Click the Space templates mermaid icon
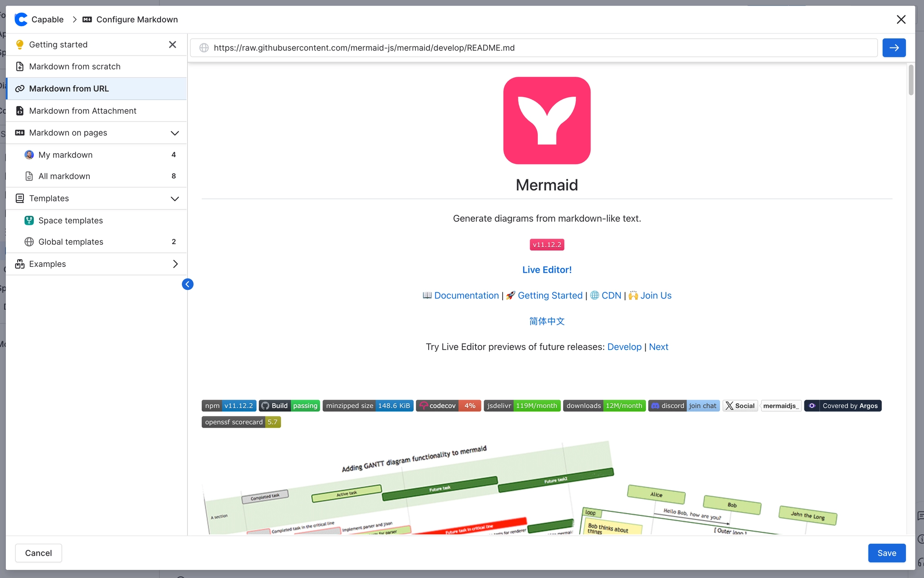 coord(29,220)
